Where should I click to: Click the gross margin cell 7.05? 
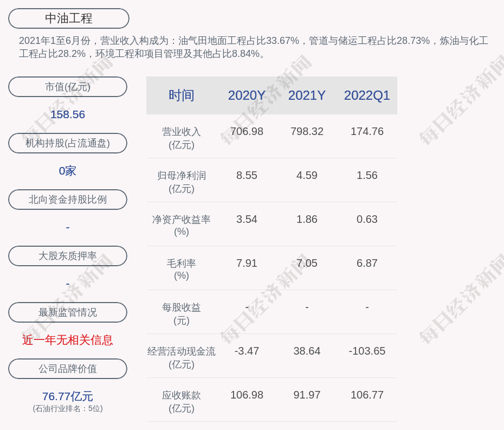click(x=307, y=263)
